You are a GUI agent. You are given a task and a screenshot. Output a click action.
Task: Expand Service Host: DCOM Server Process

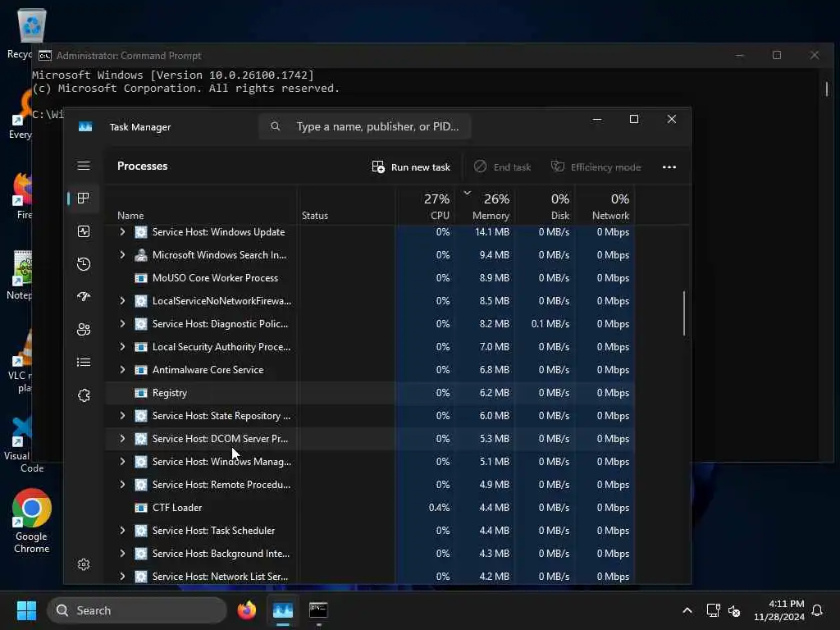click(122, 439)
